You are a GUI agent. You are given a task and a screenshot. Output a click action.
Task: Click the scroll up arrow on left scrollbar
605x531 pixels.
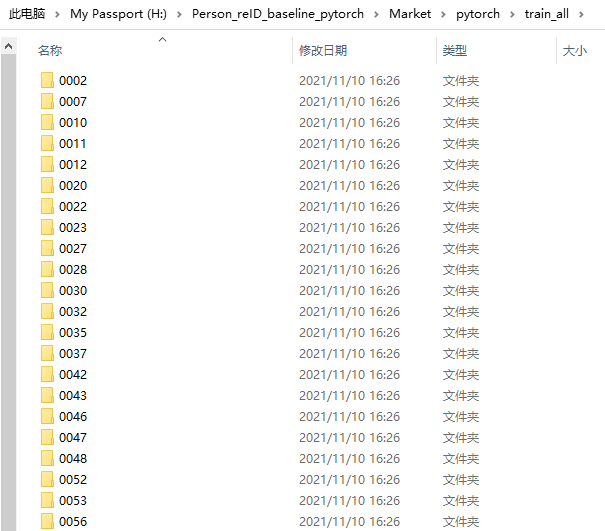click(x=8, y=46)
